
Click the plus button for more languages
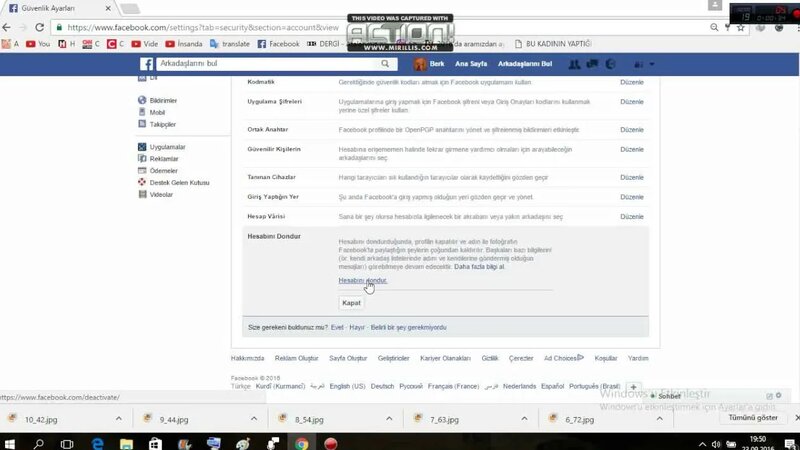(633, 387)
